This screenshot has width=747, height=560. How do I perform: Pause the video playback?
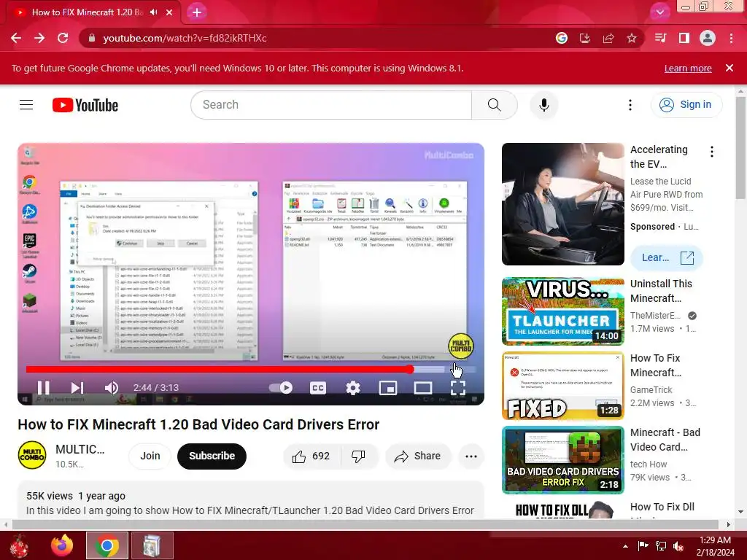point(43,388)
